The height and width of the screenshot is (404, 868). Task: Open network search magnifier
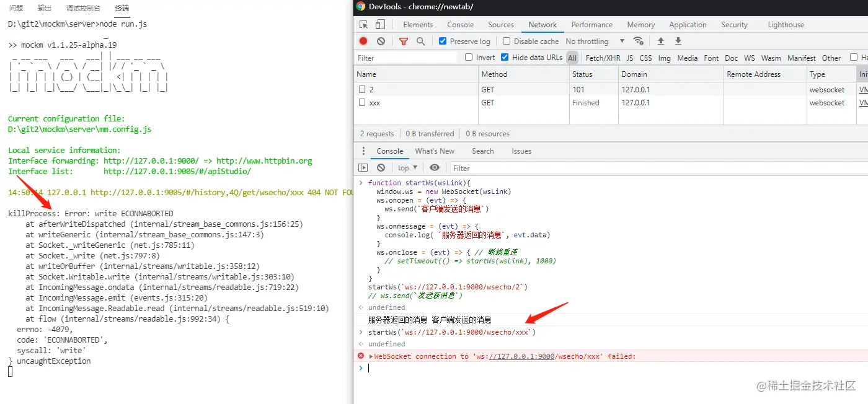click(421, 41)
